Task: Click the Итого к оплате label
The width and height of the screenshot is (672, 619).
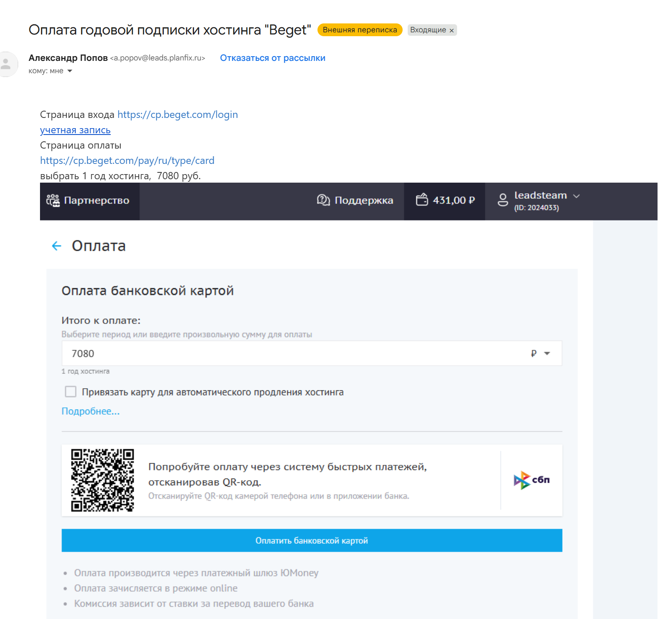Action: [x=101, y=321]
